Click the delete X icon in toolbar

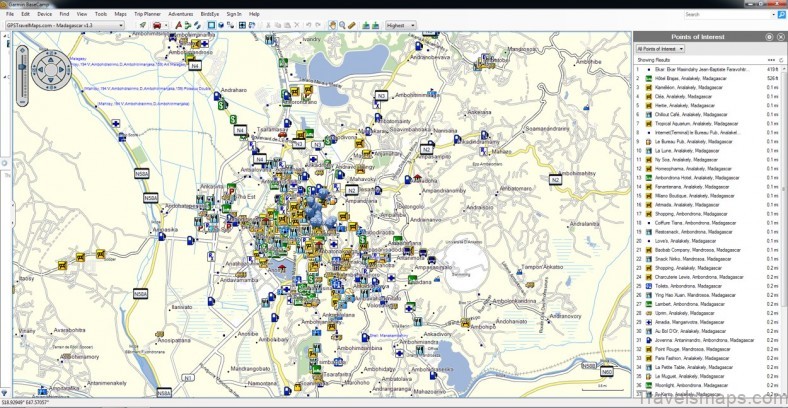(x=297, y=25)
